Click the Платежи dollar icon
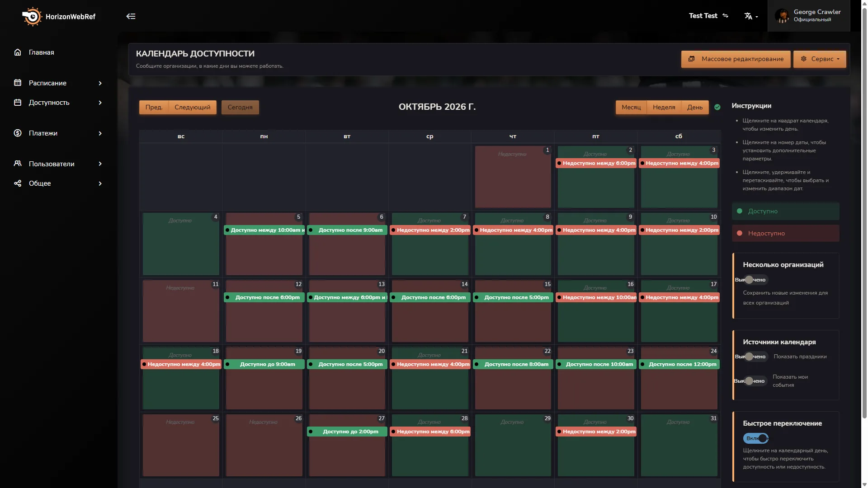Viewport: 868px width, 488px height. click(x=18, y=133)
